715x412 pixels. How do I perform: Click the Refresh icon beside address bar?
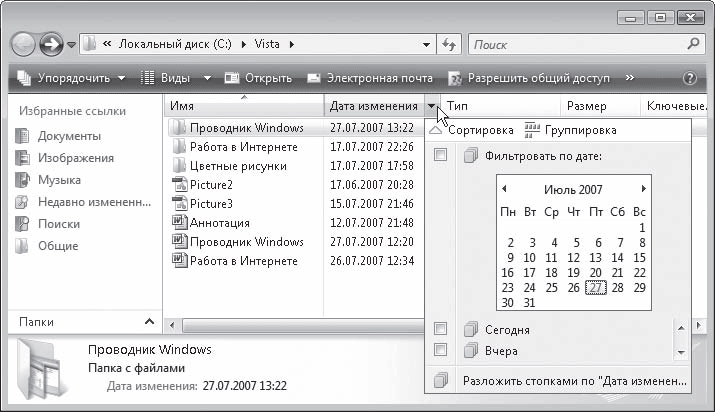449,45
